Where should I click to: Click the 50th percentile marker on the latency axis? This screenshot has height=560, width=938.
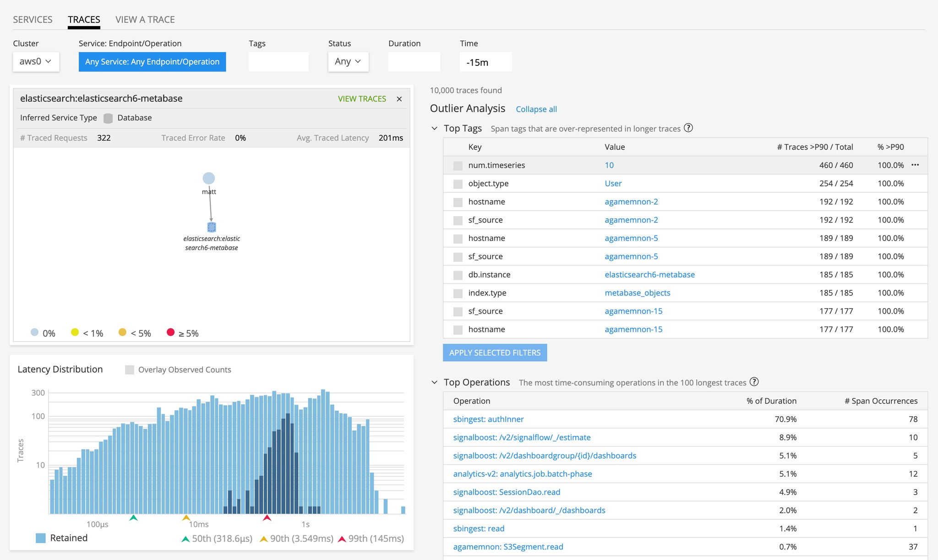click(x=133, y=518)
